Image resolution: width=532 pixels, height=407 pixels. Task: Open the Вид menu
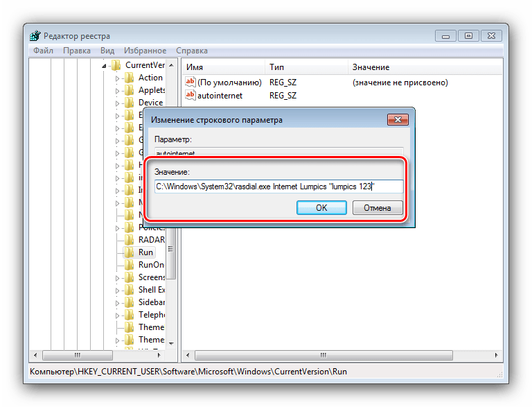click(x=107, y=51)
